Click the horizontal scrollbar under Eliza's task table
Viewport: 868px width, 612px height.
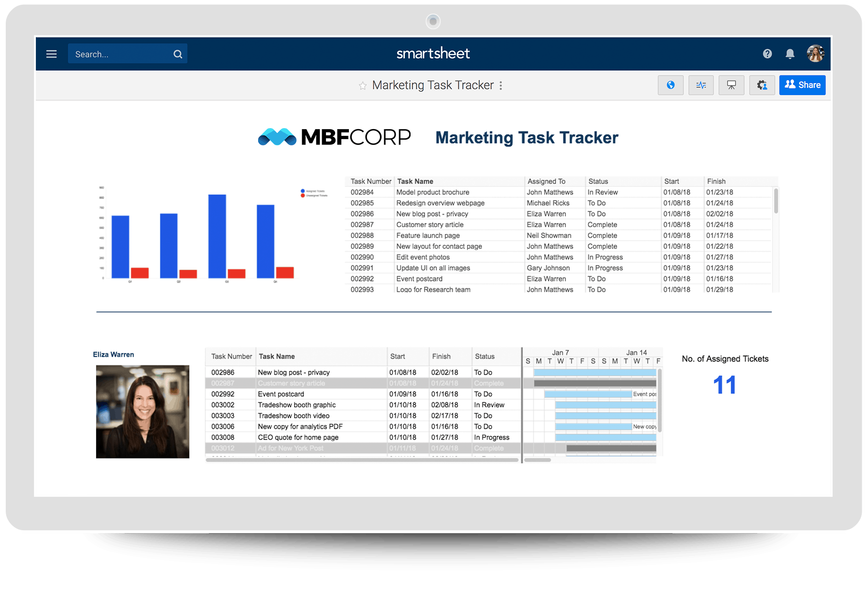(362, 460)
